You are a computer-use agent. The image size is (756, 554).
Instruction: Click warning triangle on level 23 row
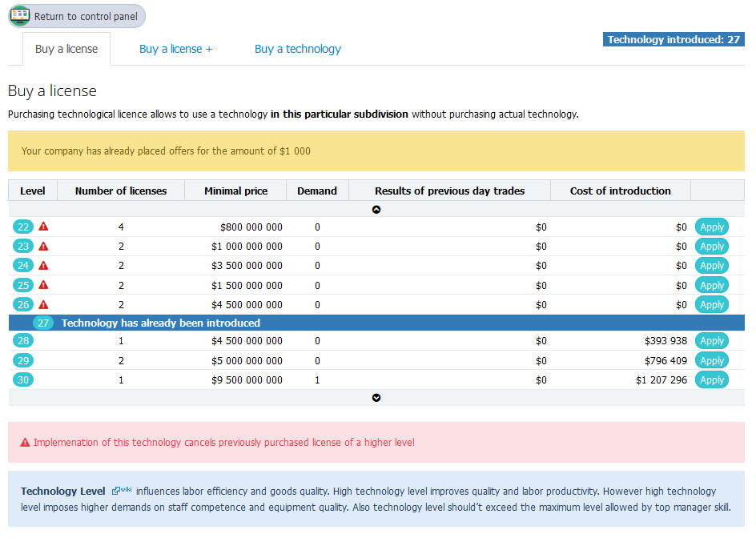(43, 246)
